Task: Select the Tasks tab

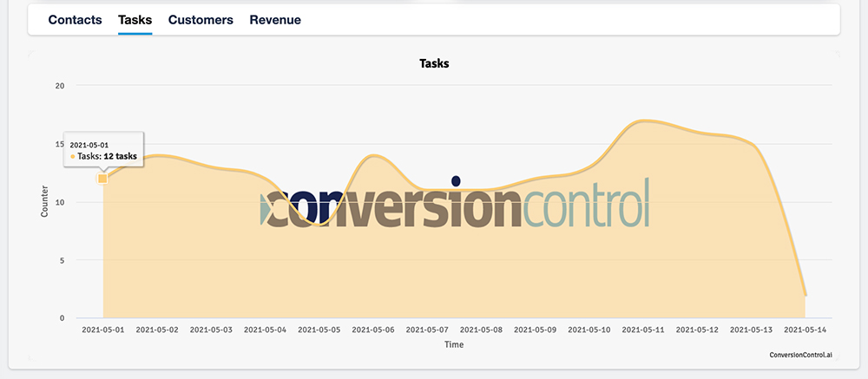Action: (135, 20)
